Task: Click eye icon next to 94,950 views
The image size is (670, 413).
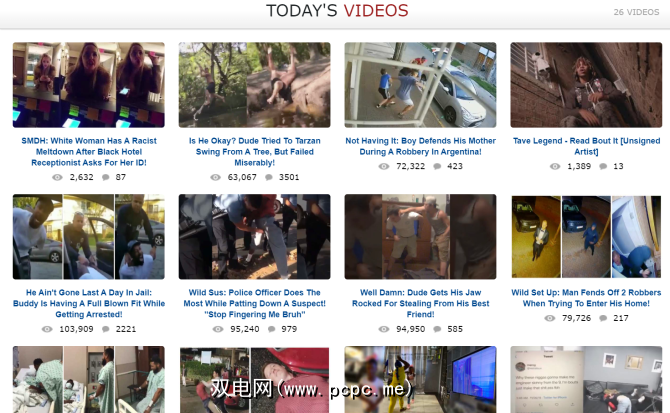Action: tap(384, 329)
